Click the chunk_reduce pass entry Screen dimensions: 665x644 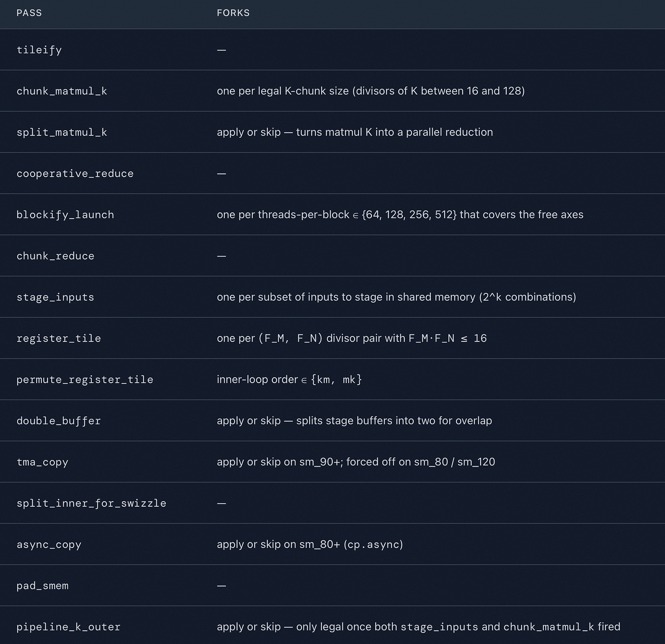pyautogui.click(x=55, y=256)
